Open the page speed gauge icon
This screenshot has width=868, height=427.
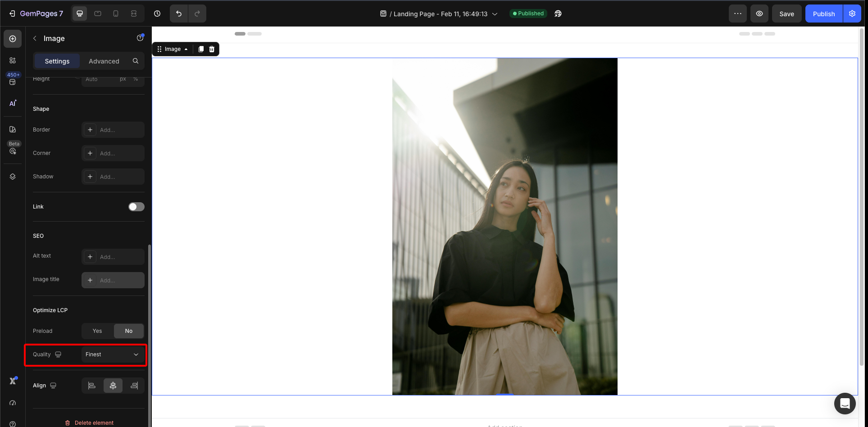tap(13, 403)
